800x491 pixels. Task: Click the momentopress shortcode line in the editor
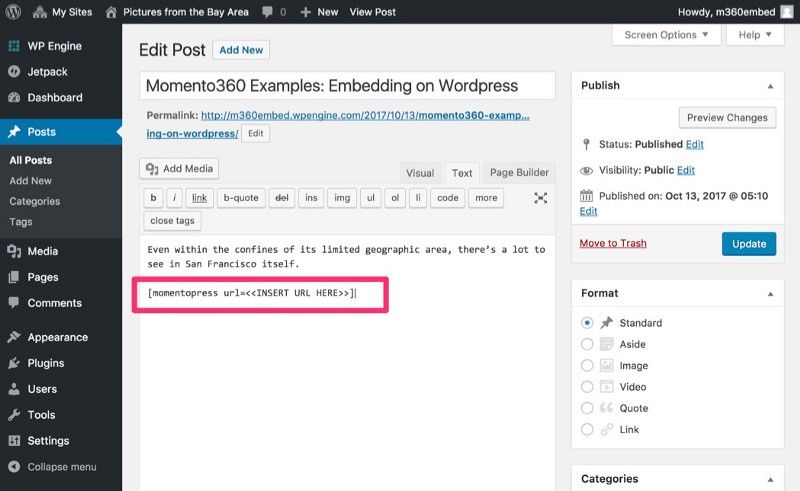[x=252, y=293]
